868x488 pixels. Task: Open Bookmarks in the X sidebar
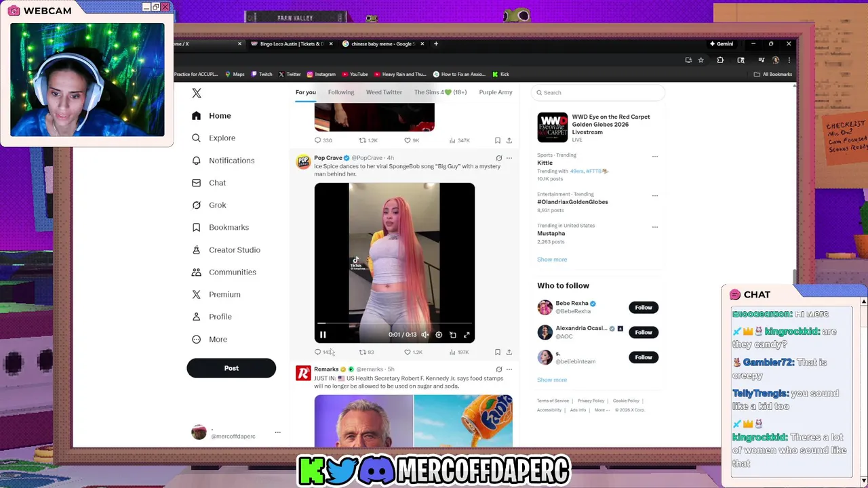pos(220,227)
